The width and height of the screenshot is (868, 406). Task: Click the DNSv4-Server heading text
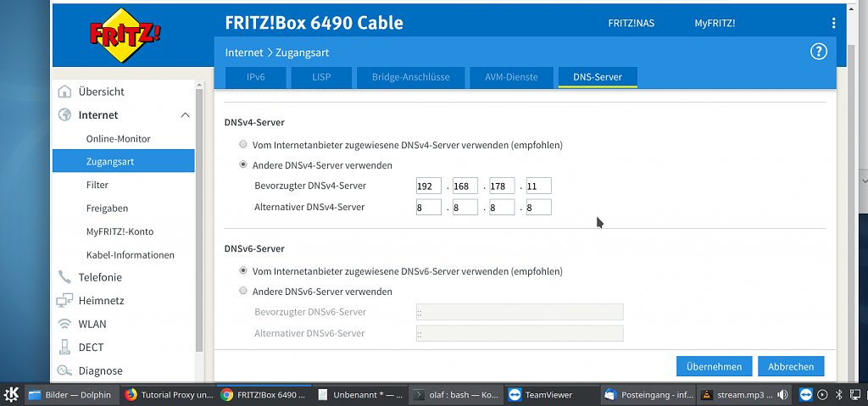point(254,122)
